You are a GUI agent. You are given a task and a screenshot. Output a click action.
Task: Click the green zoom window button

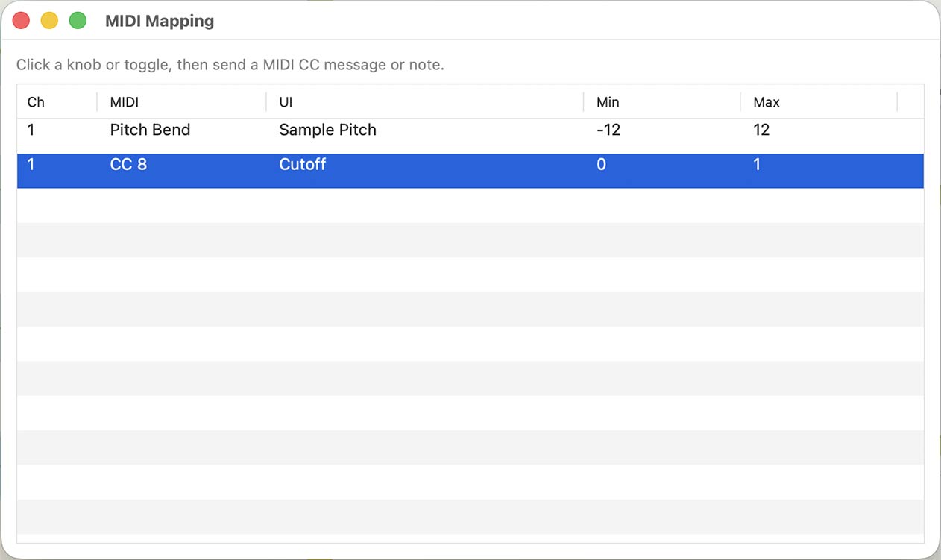click(78, 21)
